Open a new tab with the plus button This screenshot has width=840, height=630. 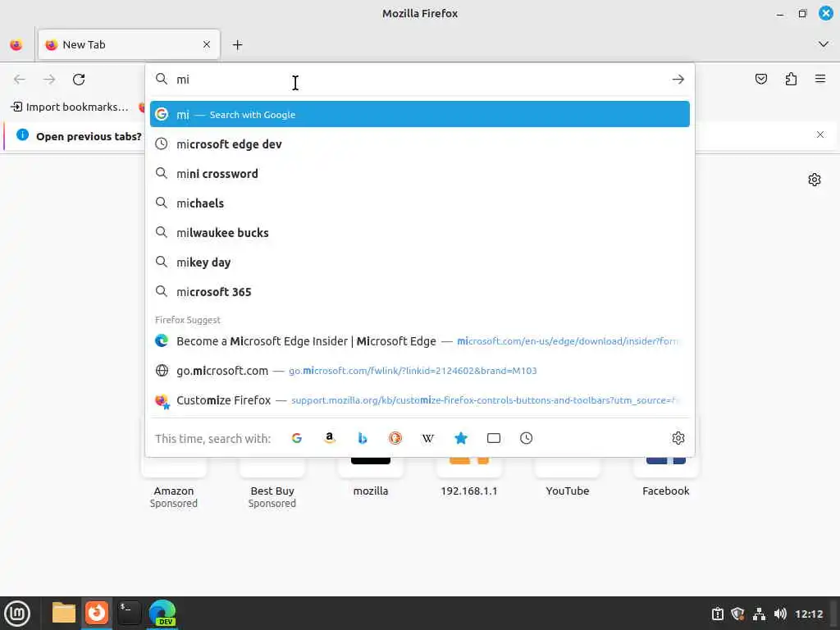(237, 45)
